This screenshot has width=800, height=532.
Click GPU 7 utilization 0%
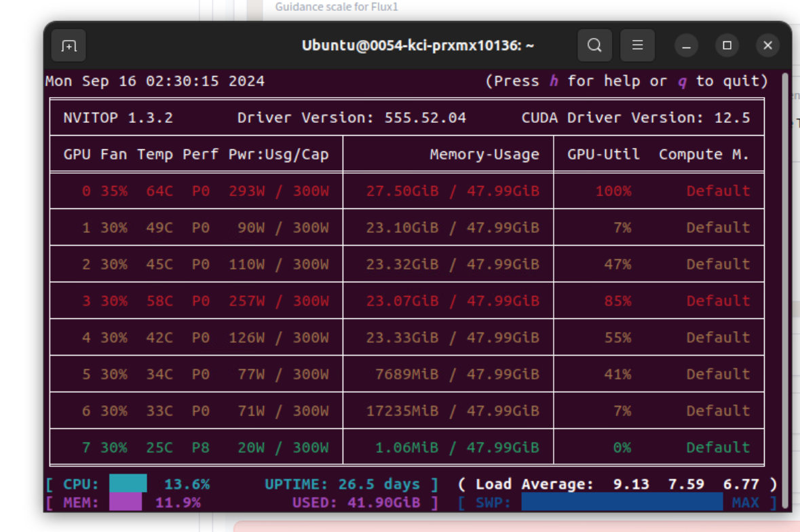click(x=622, y=448)
